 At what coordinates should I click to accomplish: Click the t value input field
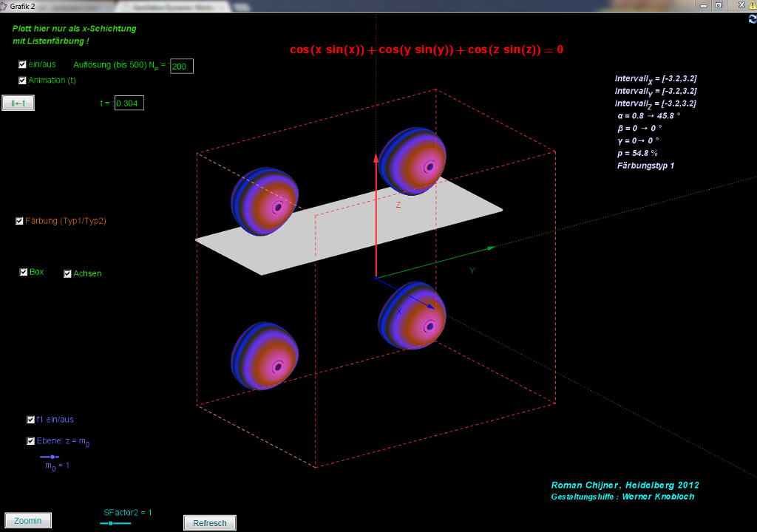click(129, 103)
